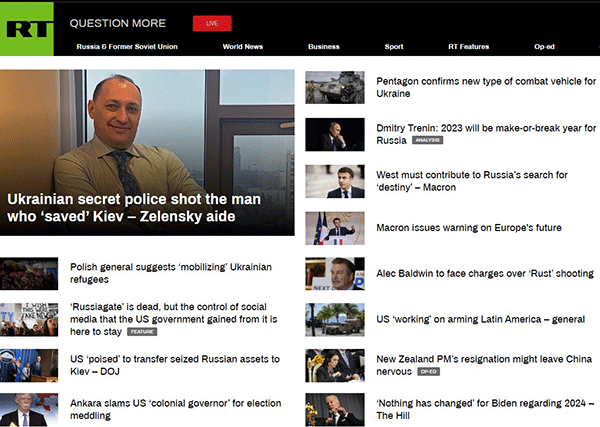The image size is (600, 427).
Task: Open Polish general 'mobilizing' Ukrainian refugees story
Action: tap(171, 273)
